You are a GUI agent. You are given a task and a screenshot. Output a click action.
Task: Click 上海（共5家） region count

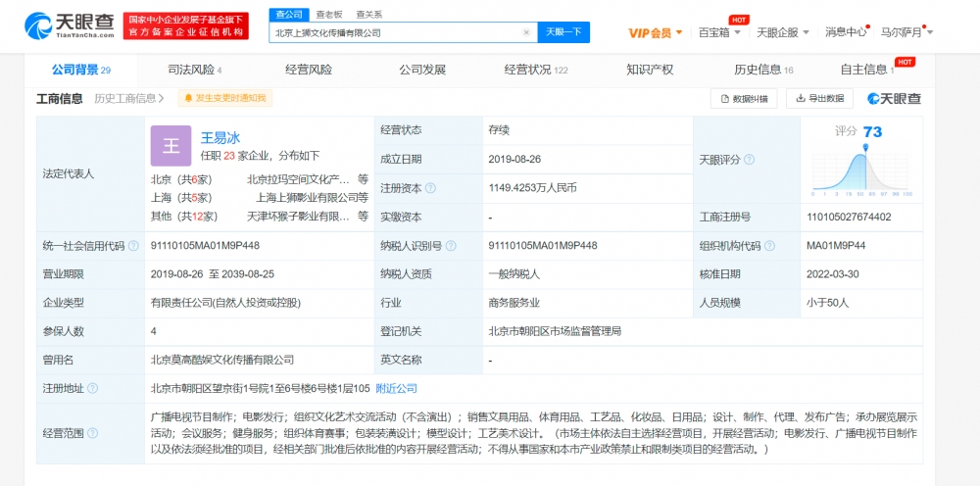tap(182, 198)
